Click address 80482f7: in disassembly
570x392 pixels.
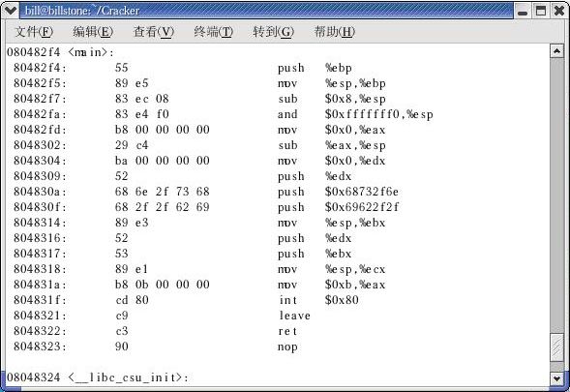(40, 99)
